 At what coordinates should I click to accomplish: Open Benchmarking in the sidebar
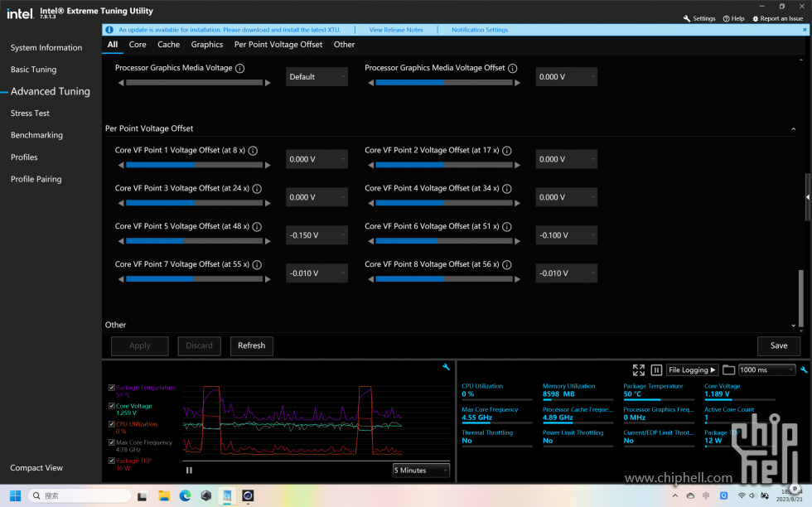[36, 135]
